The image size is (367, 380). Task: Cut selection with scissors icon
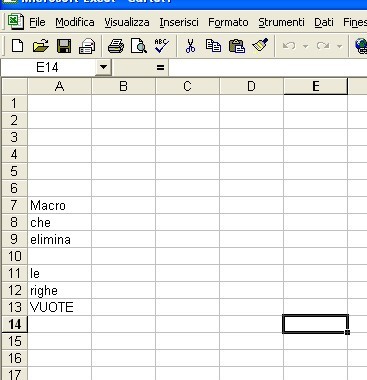pyautogui.click(x=190, y=46)
